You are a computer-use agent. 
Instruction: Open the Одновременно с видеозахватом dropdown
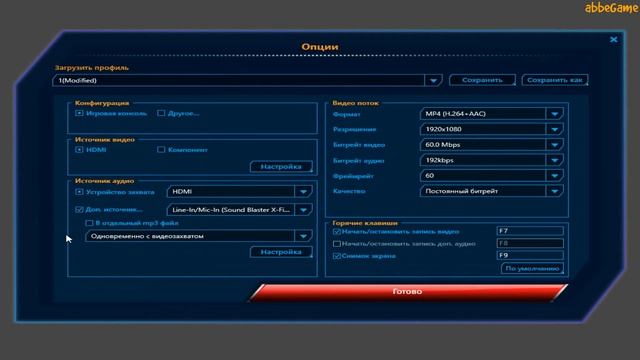[x=303, y=236]
